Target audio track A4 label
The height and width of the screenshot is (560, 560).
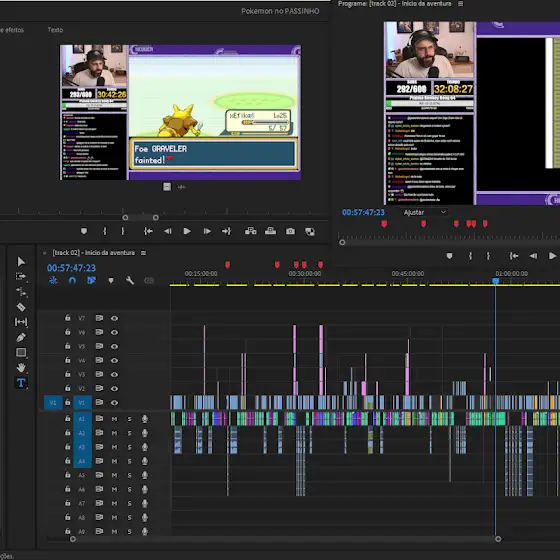point(82,461)
